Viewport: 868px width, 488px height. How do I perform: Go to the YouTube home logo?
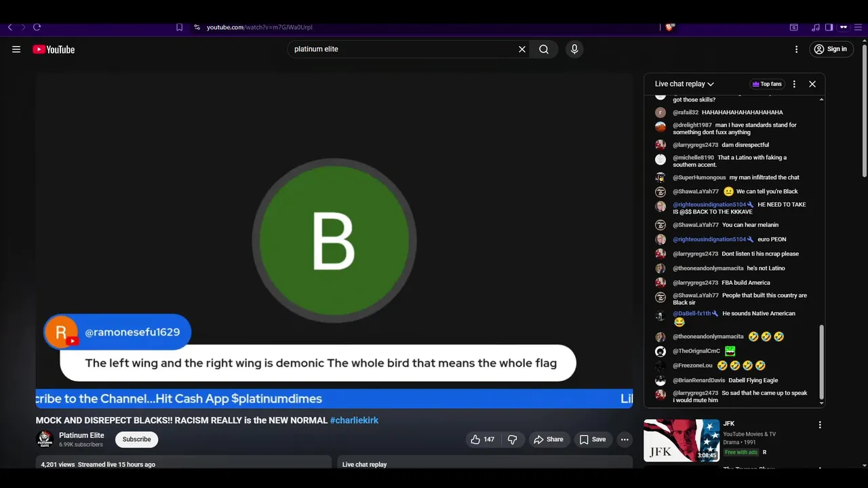point(54,49)
